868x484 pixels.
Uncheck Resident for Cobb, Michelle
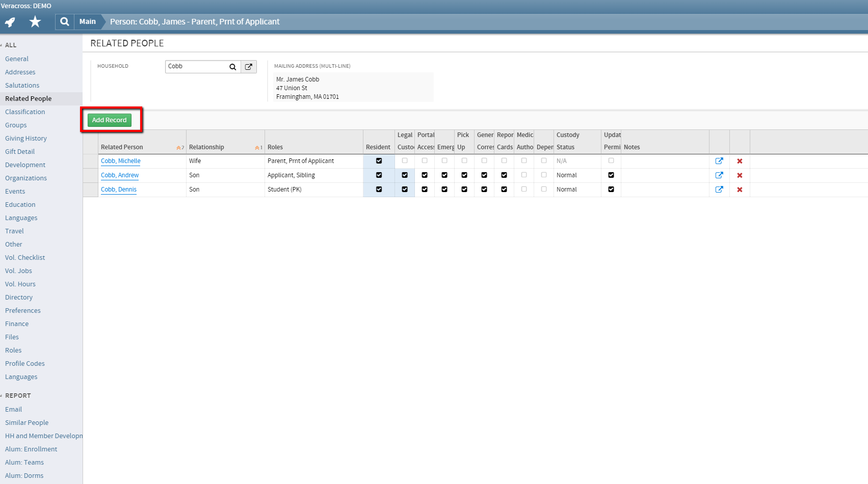point(378,160)
